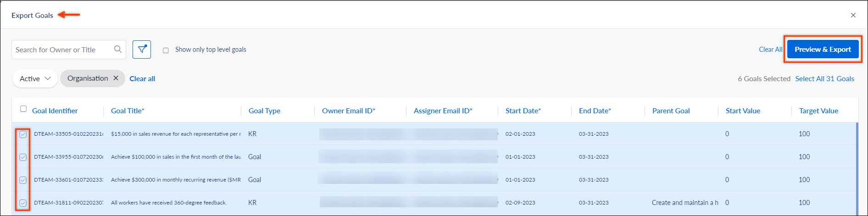Screen dimensions: 868x216
Task: Open the Active status dropdown
Action: (x=35, y=78)
